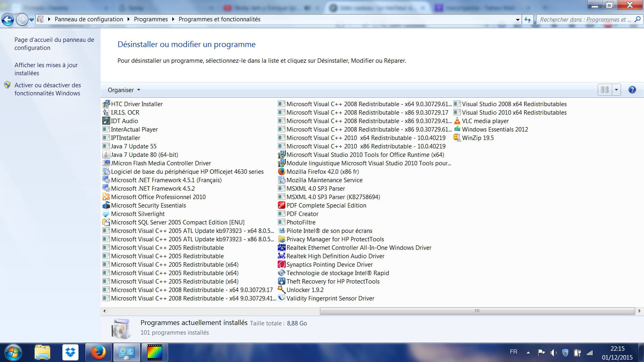Image resolution: width=644 pixels, height=362 pixels.
Task: Select the Microsoft Silverlight icon
Action: (106, 214)
